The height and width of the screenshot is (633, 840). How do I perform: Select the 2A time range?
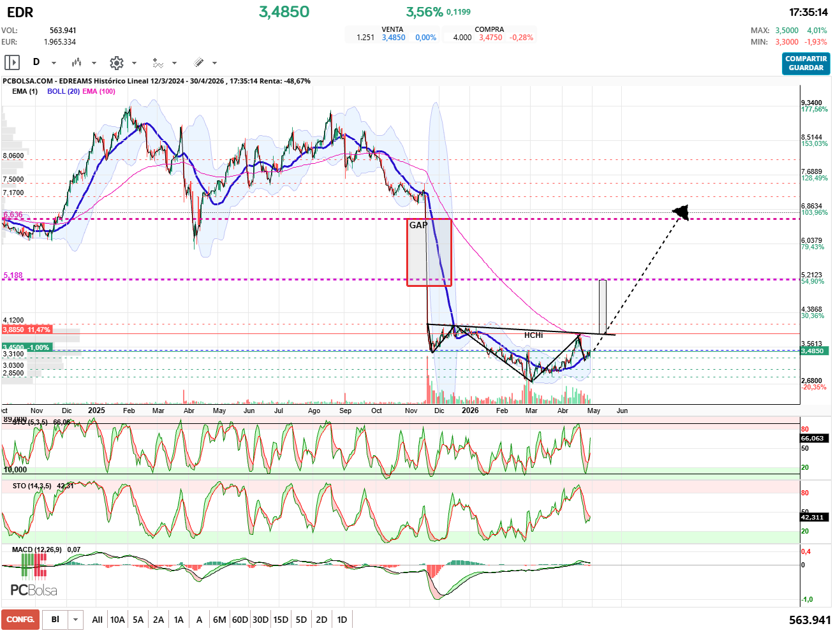click(158, 620)
